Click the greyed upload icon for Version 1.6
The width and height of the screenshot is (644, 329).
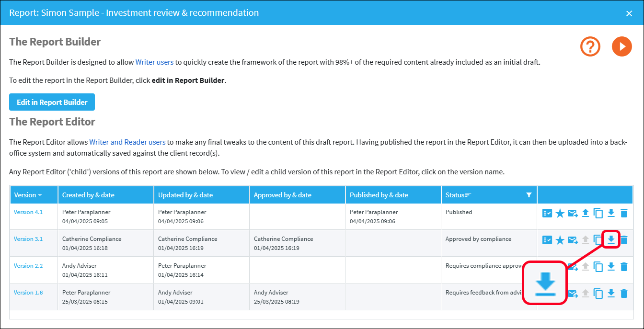pos(585,294)
